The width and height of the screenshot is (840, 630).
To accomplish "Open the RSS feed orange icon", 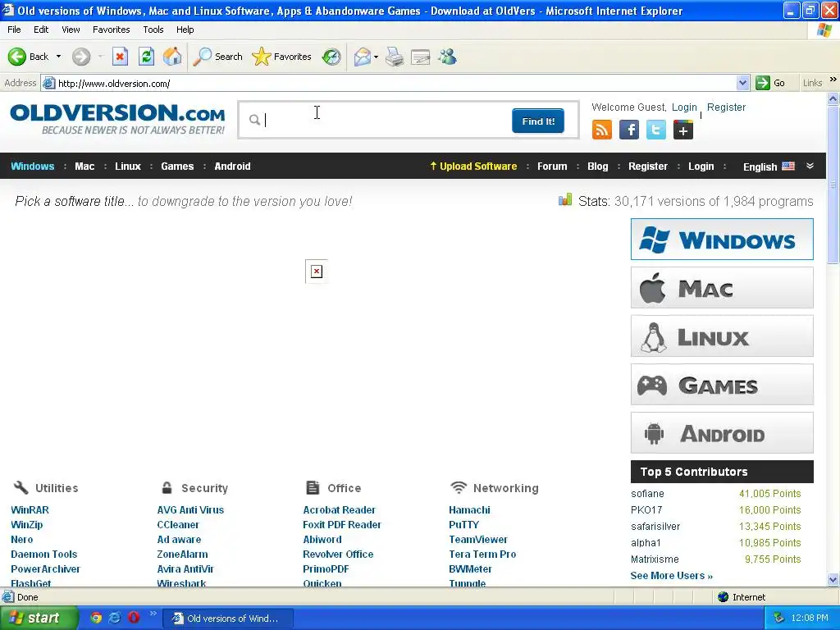I will [x=601, y=130].
